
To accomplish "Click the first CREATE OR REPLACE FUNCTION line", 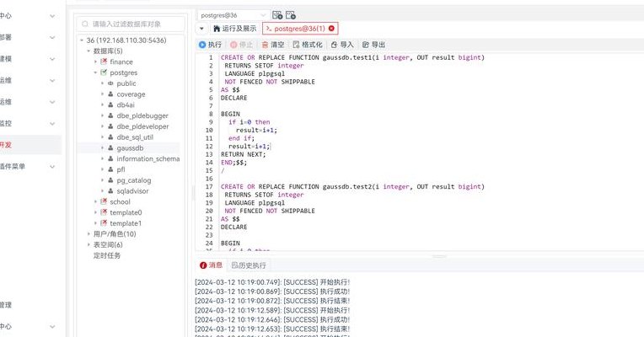I will [x=352, y=57].
